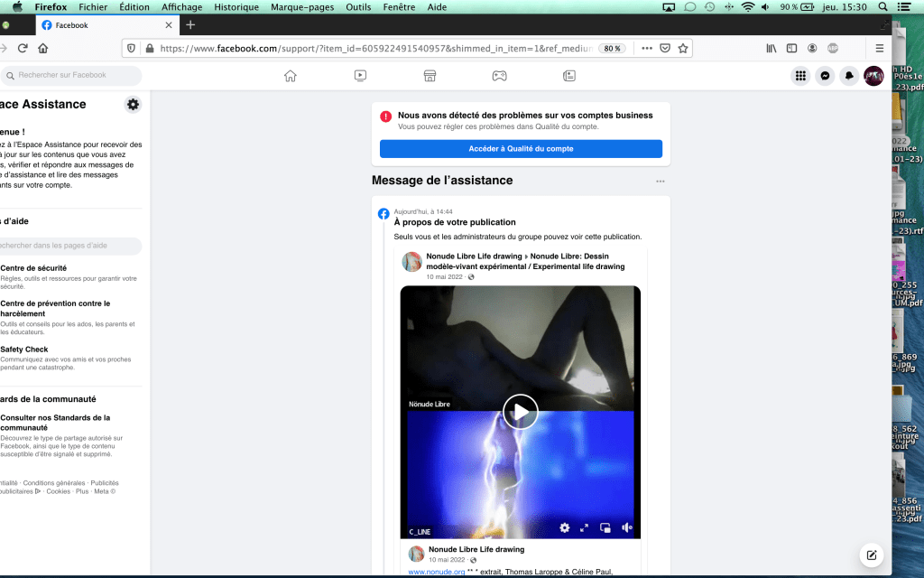Screen dimensions: 924x578
Task: Open profile account menu avatar
Action: coord(873,76)
